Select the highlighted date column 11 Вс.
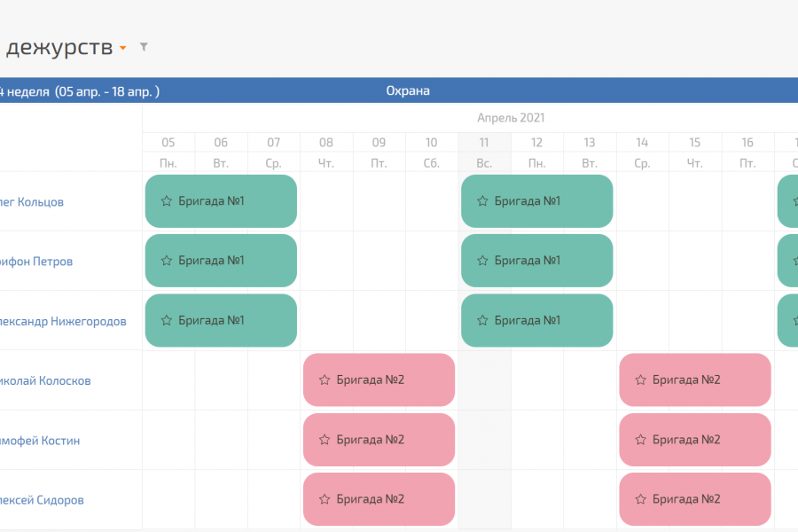The width and height of the screenshot is (798, 532). pos(484,152)
